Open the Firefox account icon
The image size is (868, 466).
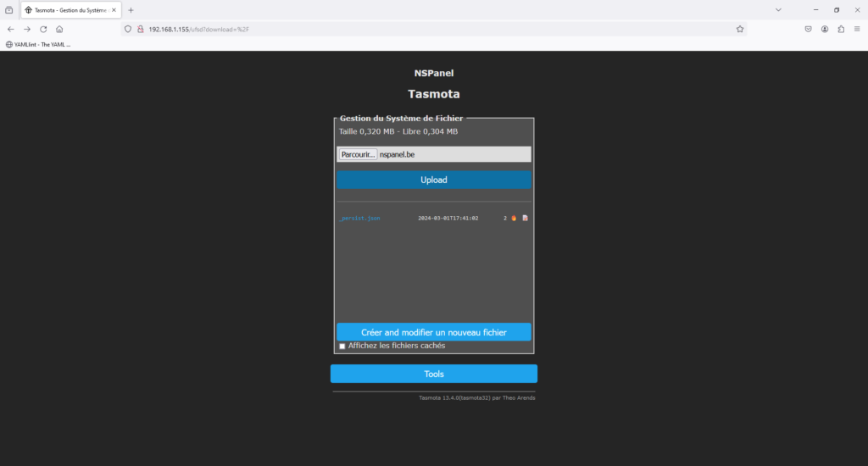(825, 29)
